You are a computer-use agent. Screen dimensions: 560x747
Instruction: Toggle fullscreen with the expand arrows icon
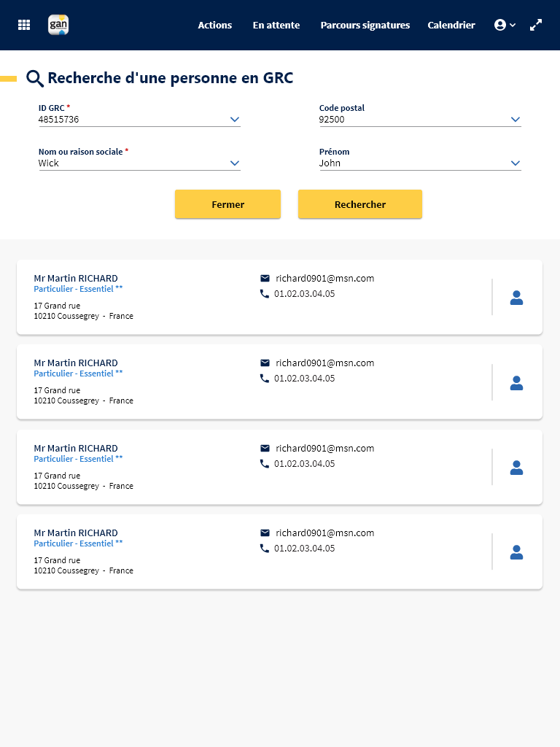[536, 25]
